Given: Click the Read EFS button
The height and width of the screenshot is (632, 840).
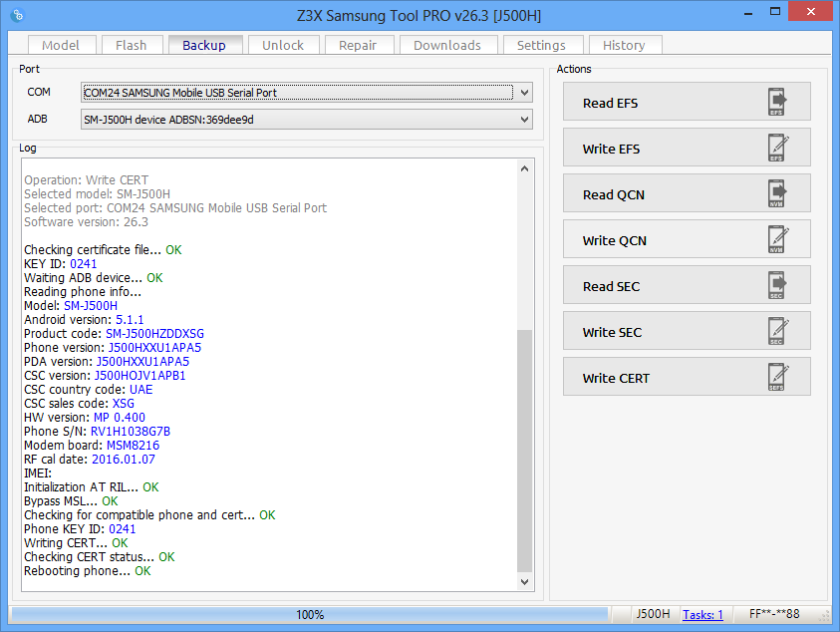Looking at the screenshot, I should (x=687, y=102).
